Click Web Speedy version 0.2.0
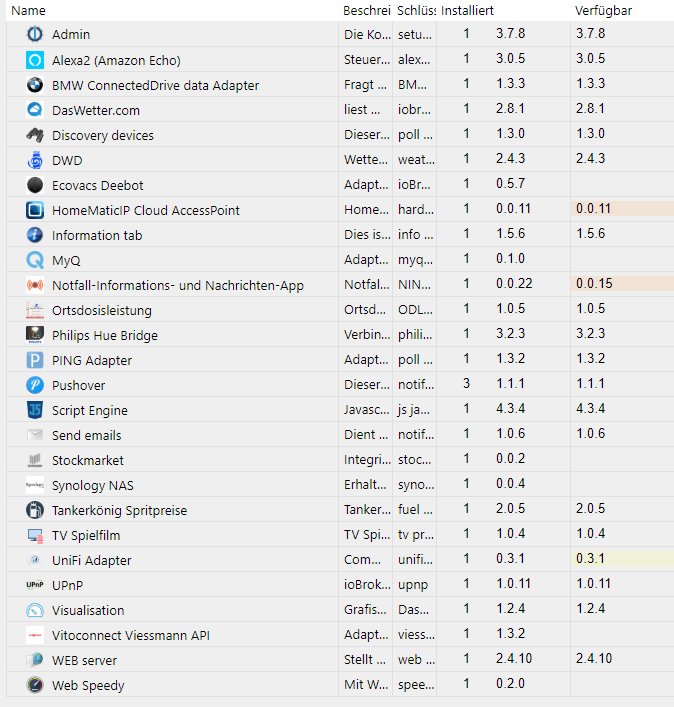This screenshot has width=674, height=707. (x=511, y=684)
